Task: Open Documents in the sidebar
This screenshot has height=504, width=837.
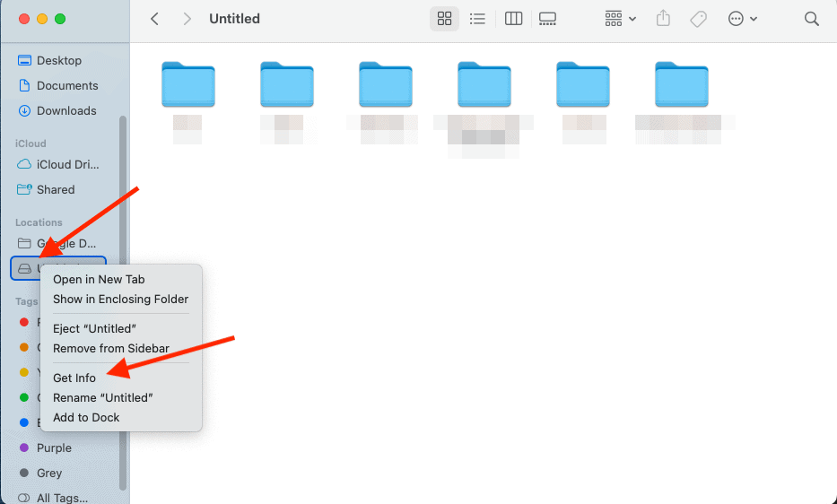Action: click(67, 85)
